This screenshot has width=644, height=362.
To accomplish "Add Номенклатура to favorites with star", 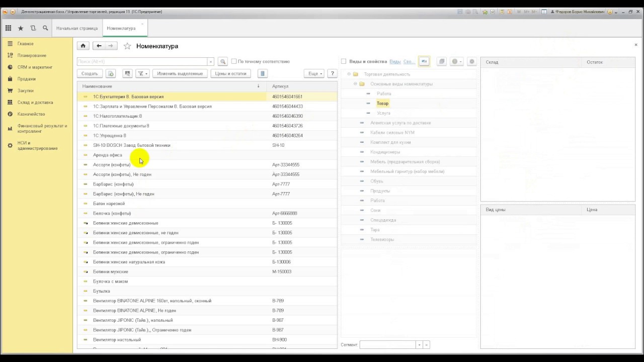I will point(127,46).
